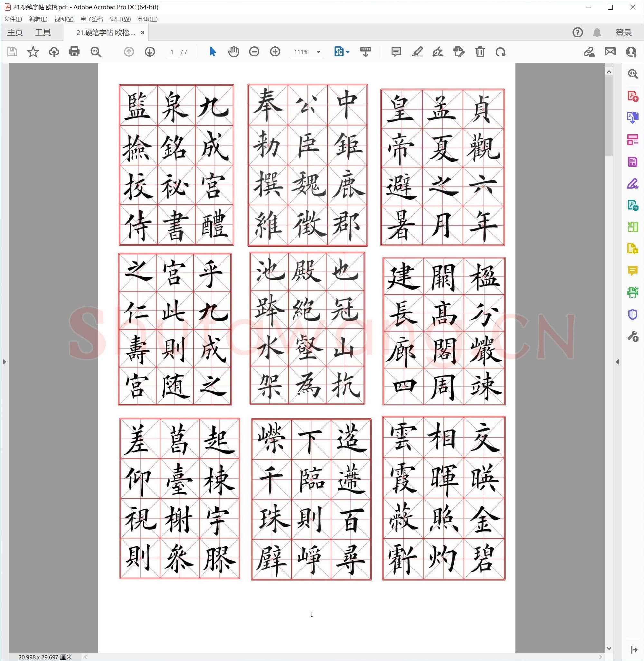Image resolution: width=644 pixels, height=661 pixels.
Task: Select the Hand tool in the toolbar
Action: [x=233, y=52]
